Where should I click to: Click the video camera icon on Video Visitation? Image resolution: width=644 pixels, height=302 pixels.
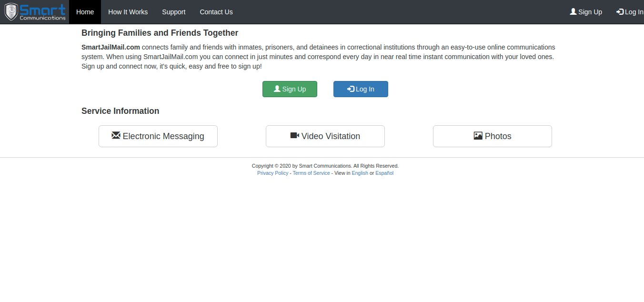click(294, 135)
